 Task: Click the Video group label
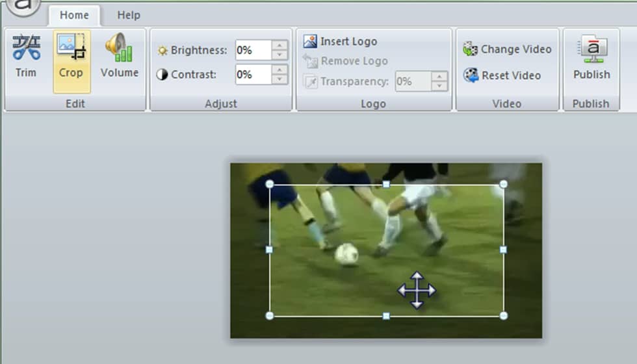tap(506, 103)
